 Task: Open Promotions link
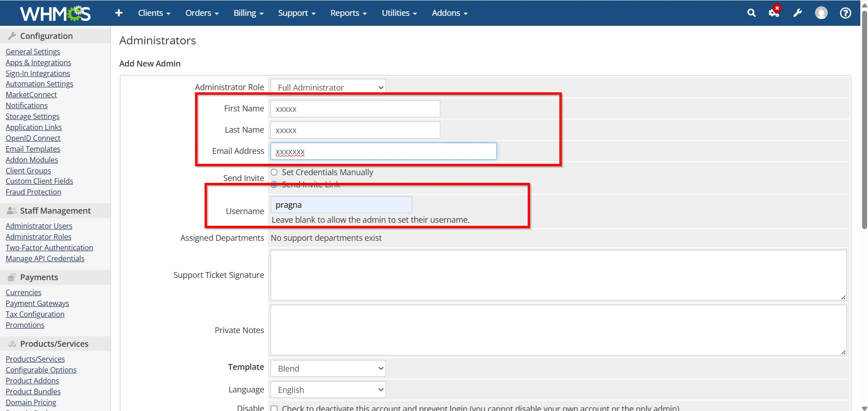click(25, 325)
